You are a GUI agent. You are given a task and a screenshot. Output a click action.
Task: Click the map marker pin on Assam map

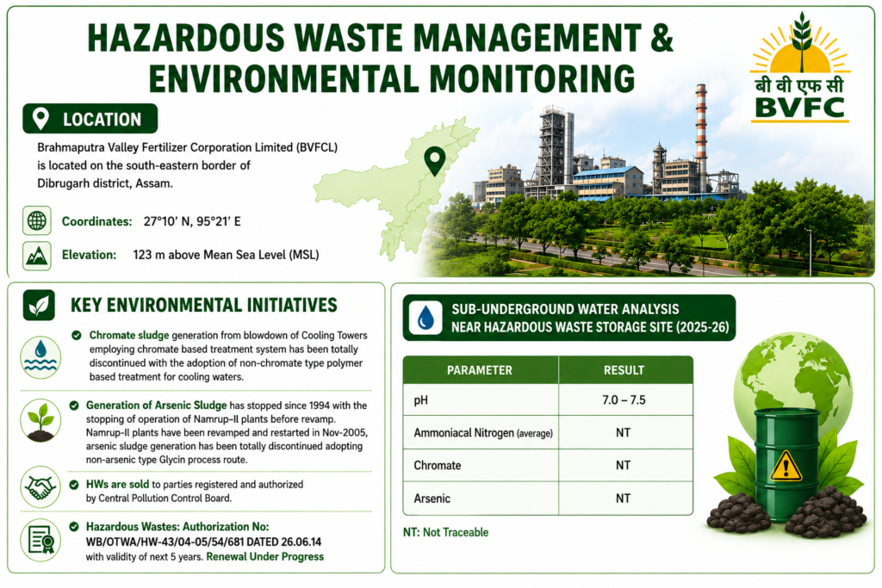tap(434, 161)
